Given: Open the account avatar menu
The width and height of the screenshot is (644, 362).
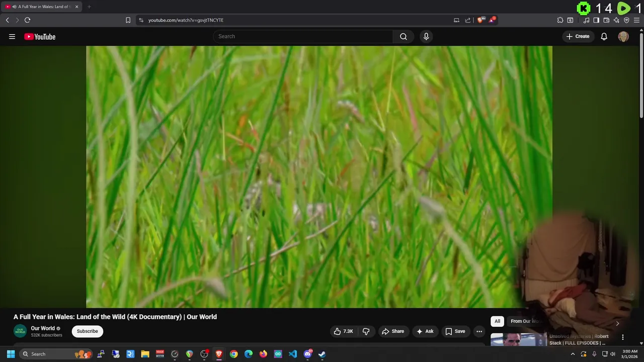Looking at the screenshot, I should click(x=623, y=36).
